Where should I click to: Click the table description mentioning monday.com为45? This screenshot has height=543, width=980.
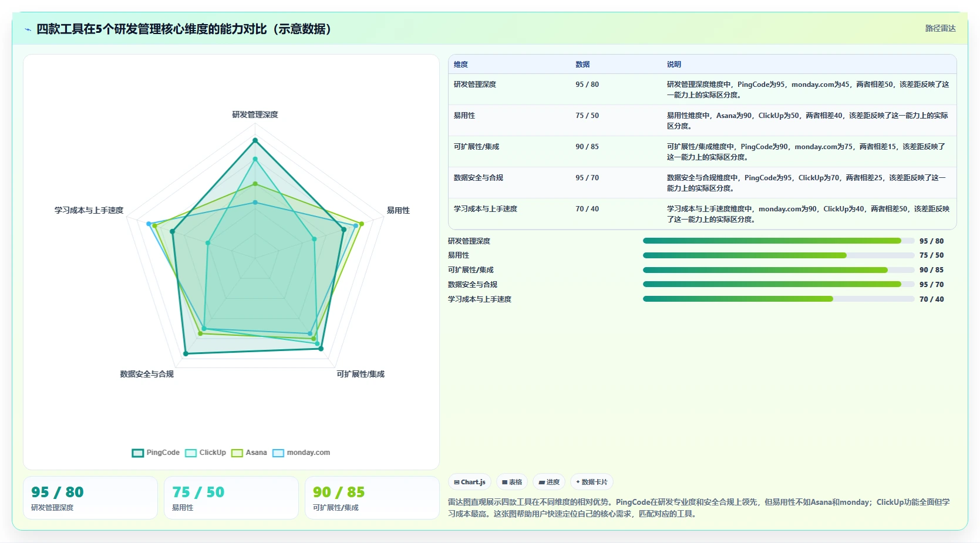[808, 90]
